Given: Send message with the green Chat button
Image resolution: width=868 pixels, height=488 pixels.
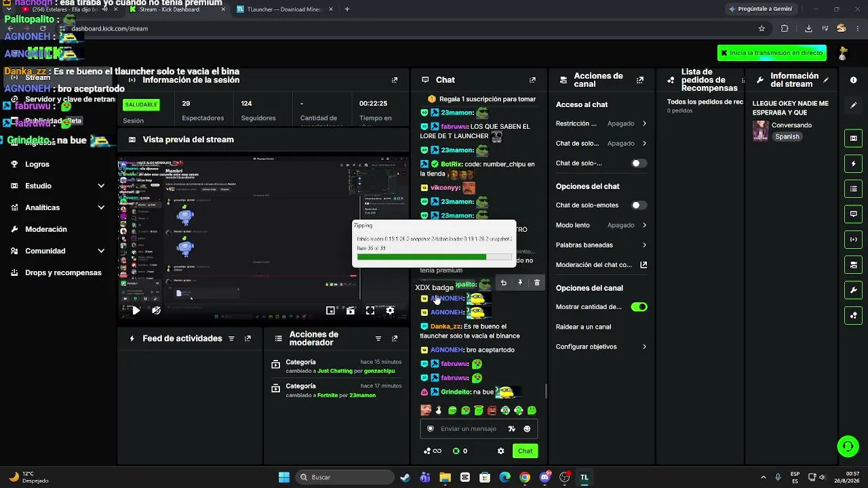Looking at the screenshot, I should click(526, 451).
